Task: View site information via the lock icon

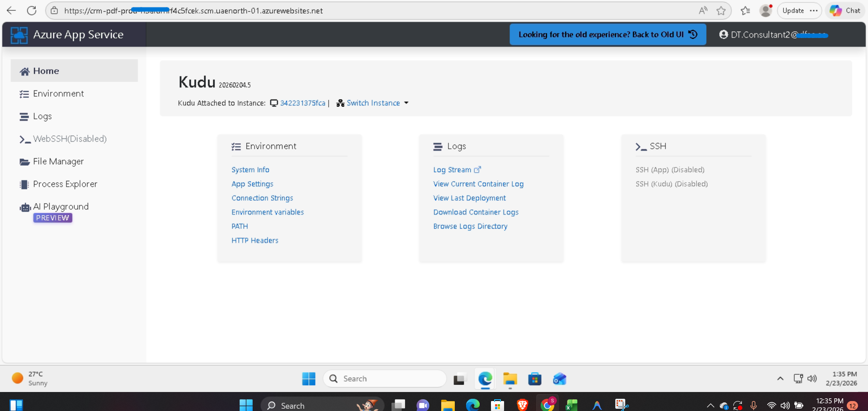Action: coord(54,10)
